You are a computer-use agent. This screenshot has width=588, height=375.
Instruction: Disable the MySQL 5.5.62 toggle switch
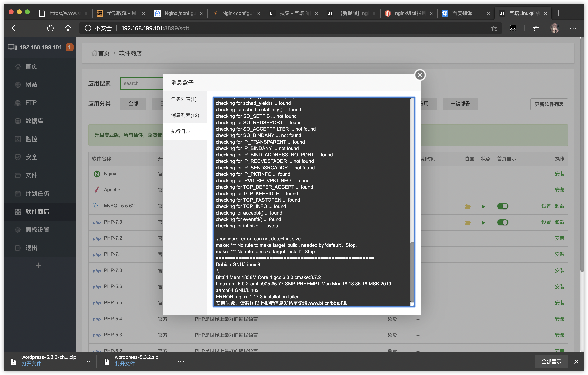click(x=503, y=206)
